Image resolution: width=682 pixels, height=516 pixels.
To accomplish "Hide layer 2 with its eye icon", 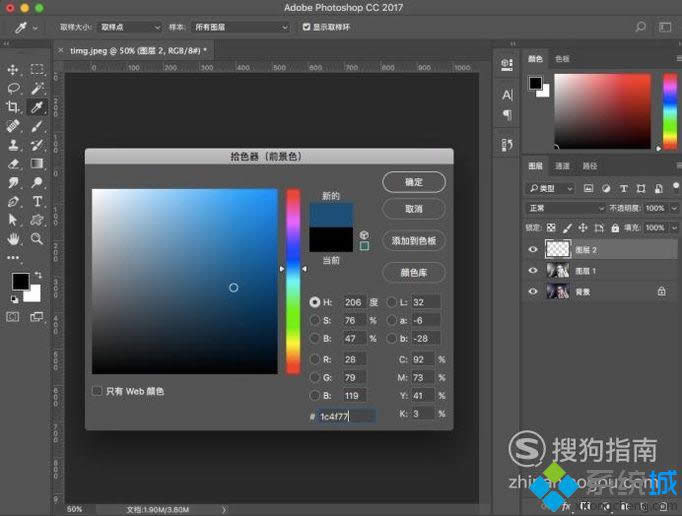I will (x=533, y=249).
